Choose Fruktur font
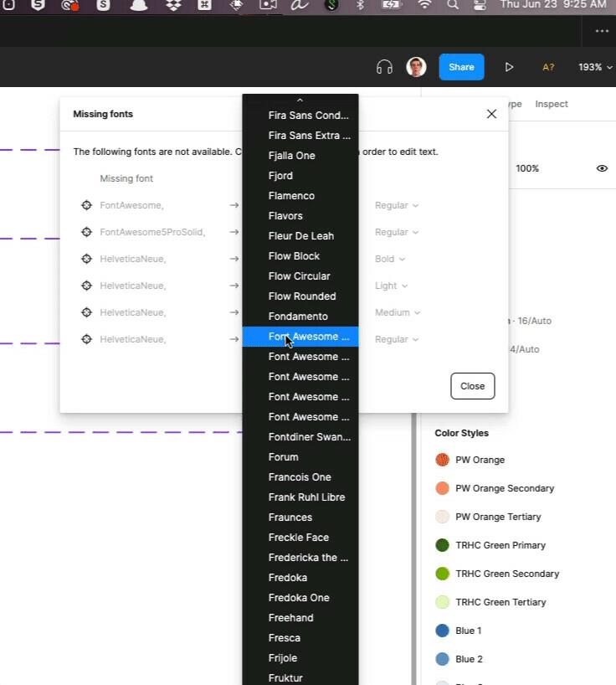 point(300,677)
